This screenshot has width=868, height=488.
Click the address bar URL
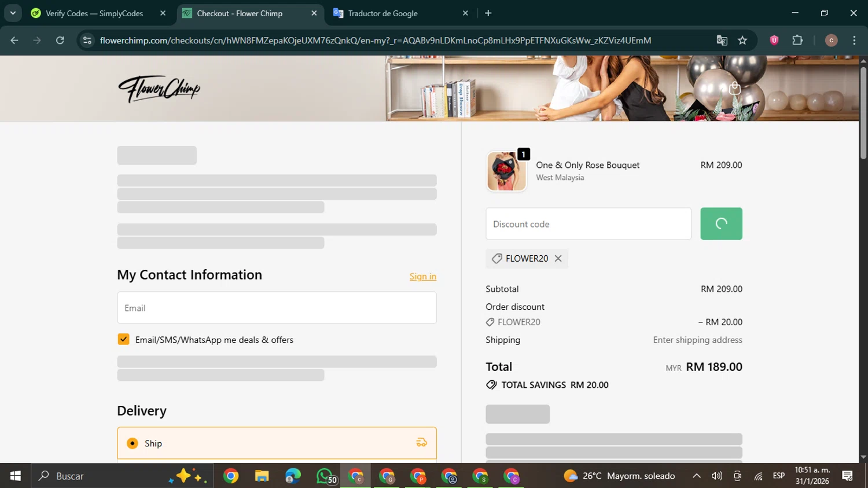tap(376, 41)
